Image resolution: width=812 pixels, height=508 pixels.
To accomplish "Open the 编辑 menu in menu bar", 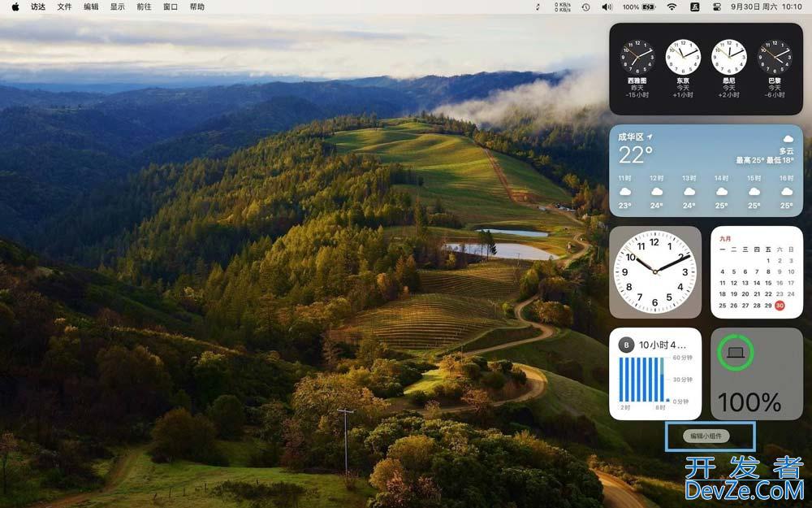I will (x=91, y=7).
